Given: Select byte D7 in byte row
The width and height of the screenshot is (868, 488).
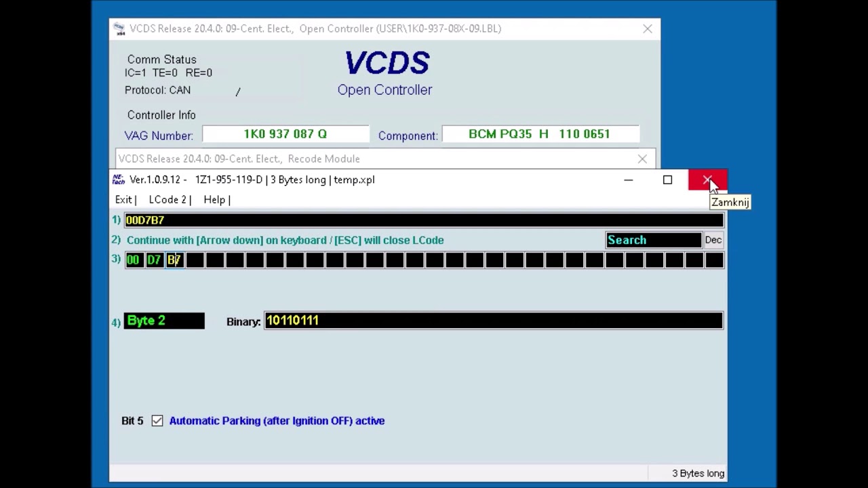Looking at the screenshot, I should tap(155, 260).
